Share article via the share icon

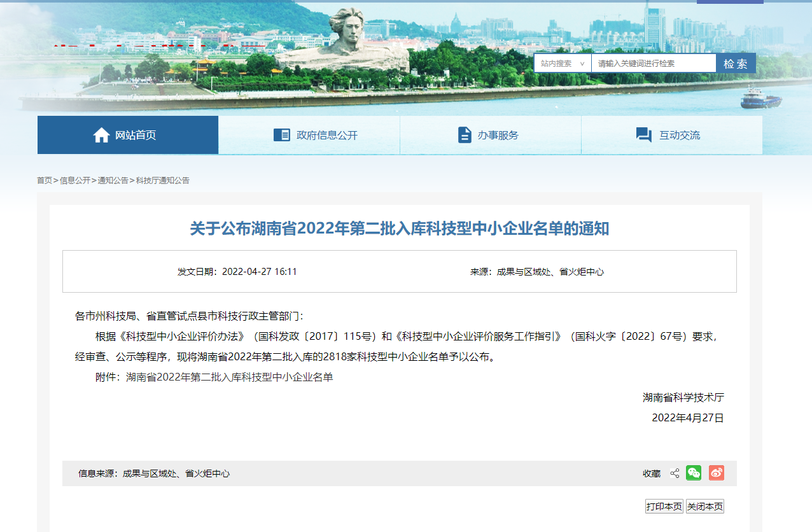[675, 473]
